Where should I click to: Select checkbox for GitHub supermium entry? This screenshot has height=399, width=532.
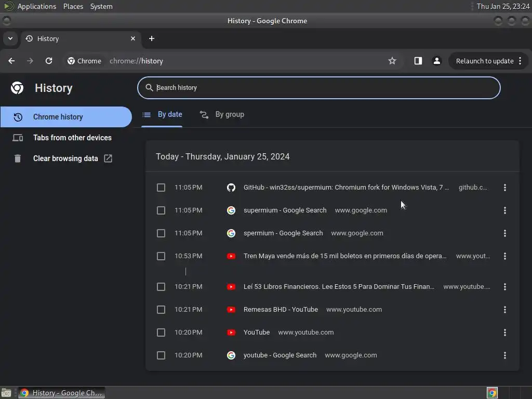point(161,187)
